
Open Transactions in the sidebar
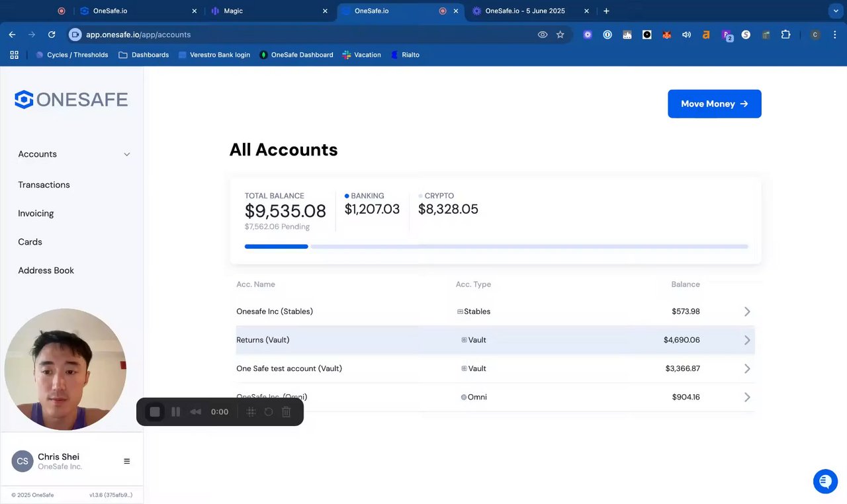pyautogui.click(x=44, y=185)
